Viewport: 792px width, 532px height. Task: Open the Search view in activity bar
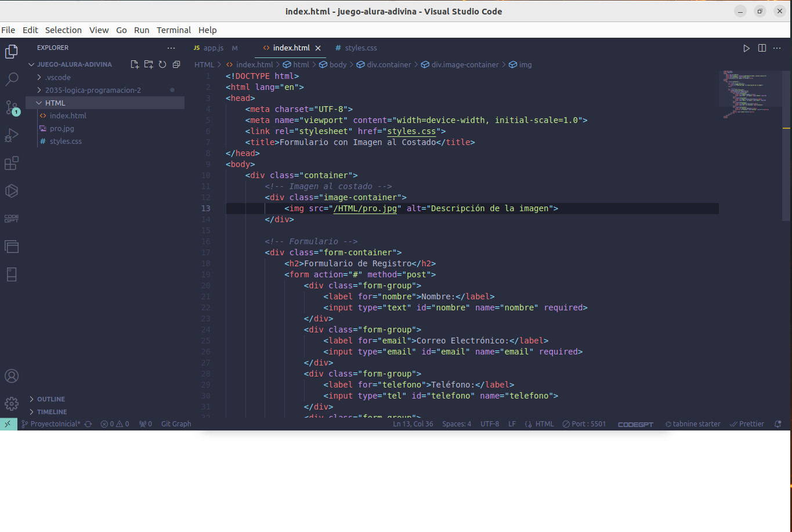pyautogui.click(x=12, y=79)
